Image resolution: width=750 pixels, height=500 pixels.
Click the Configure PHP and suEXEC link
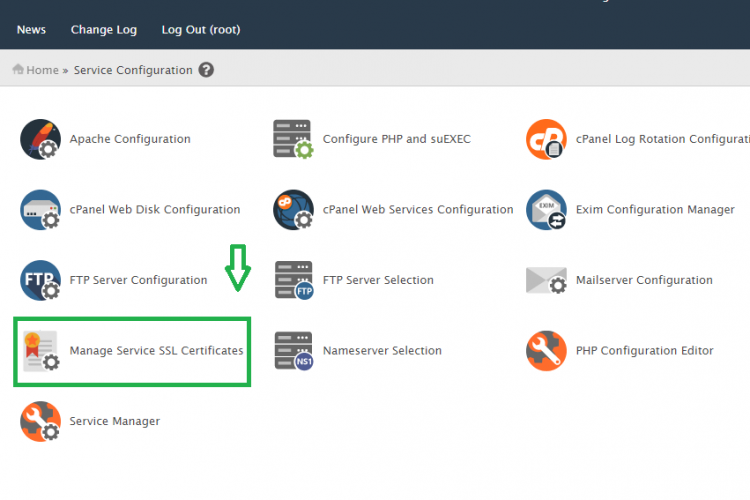coord(397,139)
